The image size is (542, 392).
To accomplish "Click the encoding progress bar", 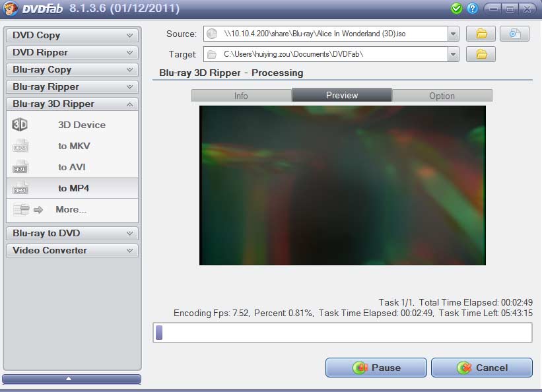I will coord(343,333).
